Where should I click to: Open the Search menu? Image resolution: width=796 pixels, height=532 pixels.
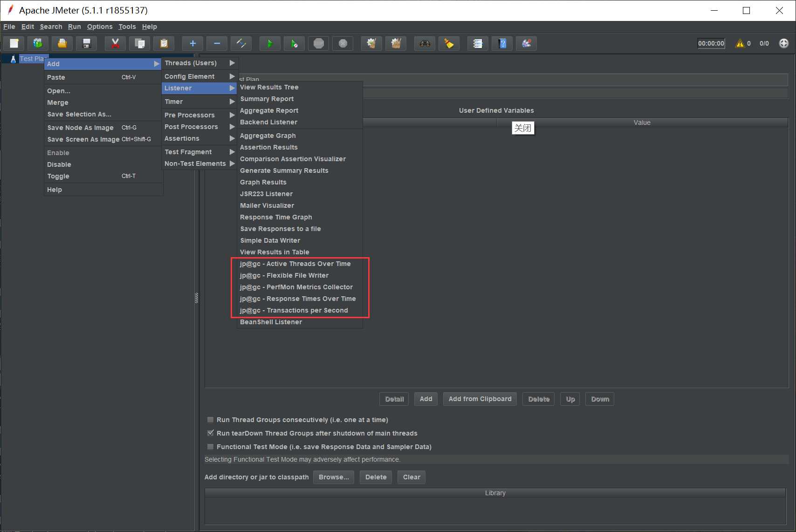(51, 27)
